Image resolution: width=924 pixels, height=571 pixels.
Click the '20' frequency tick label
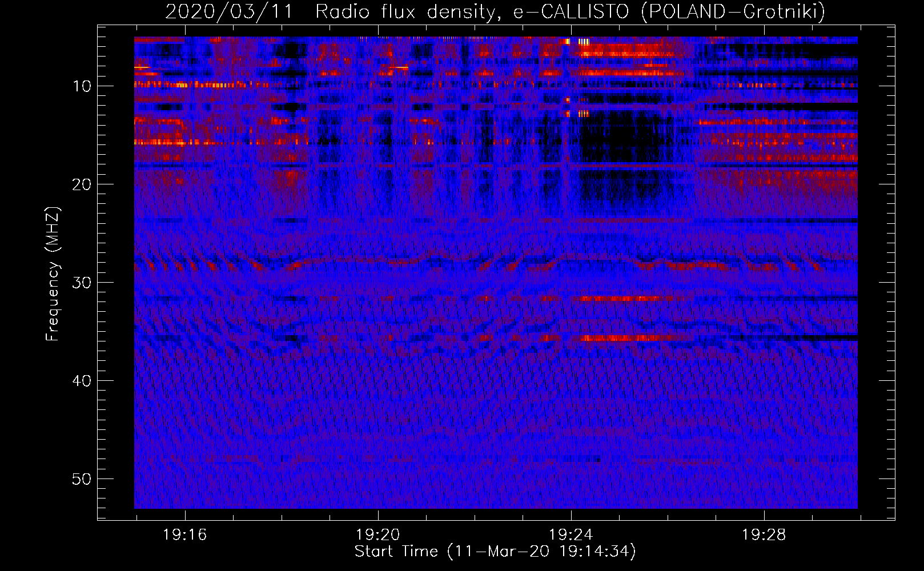82,184
